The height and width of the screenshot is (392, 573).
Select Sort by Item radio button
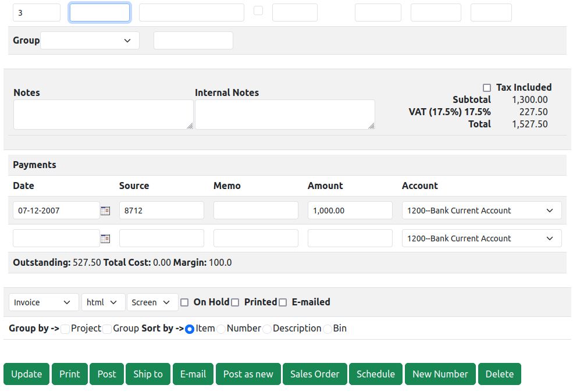[x=189, y=329]
